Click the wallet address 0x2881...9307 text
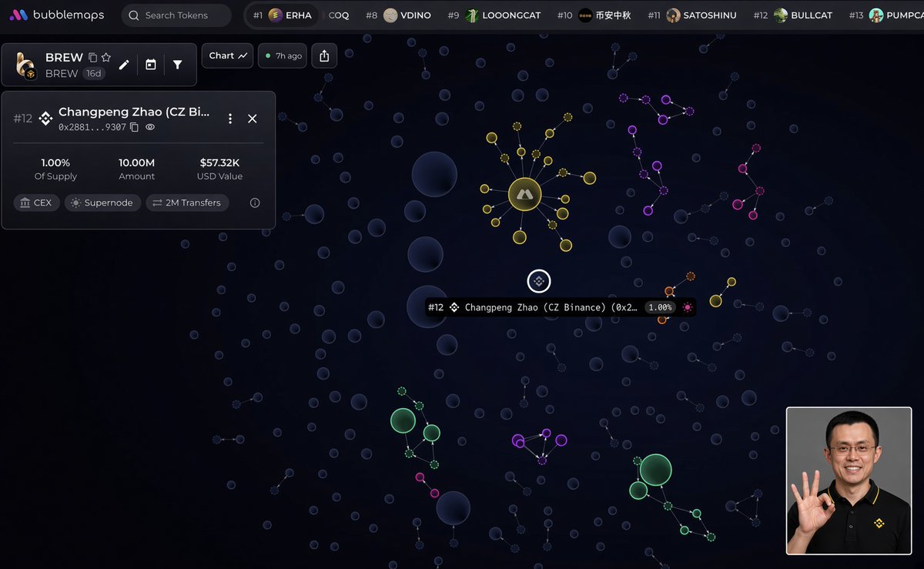The height and width of the screenshot is (569, 924). 92,127
